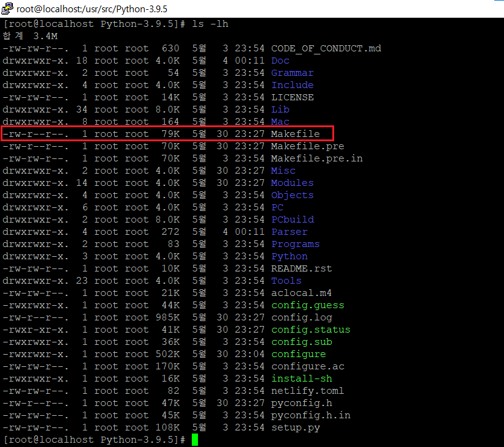Click the ls -lh command text
The image size is (504, 447).
point(210,24)
